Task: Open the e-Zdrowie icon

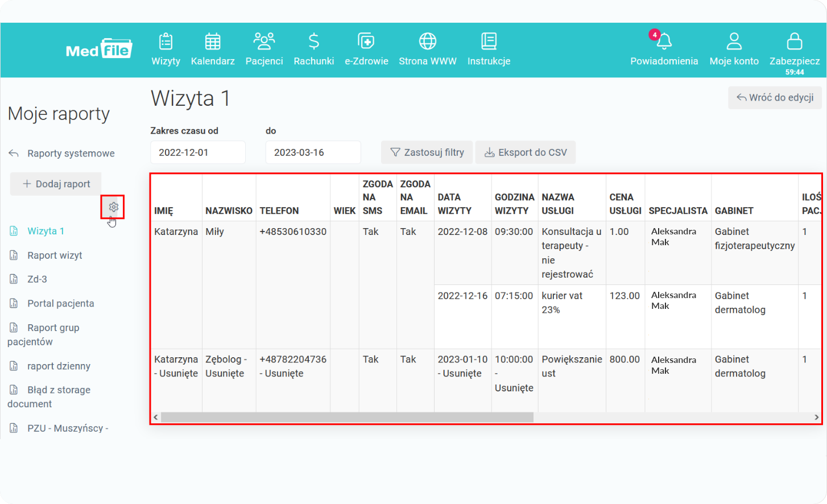Action: (366, 41)
